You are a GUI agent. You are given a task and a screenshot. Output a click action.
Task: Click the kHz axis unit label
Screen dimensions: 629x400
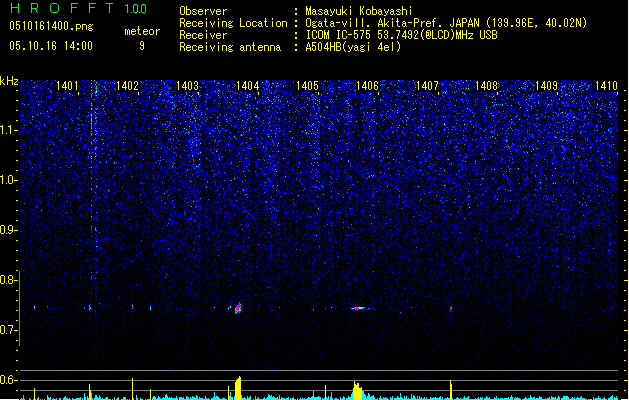point(9,81)
